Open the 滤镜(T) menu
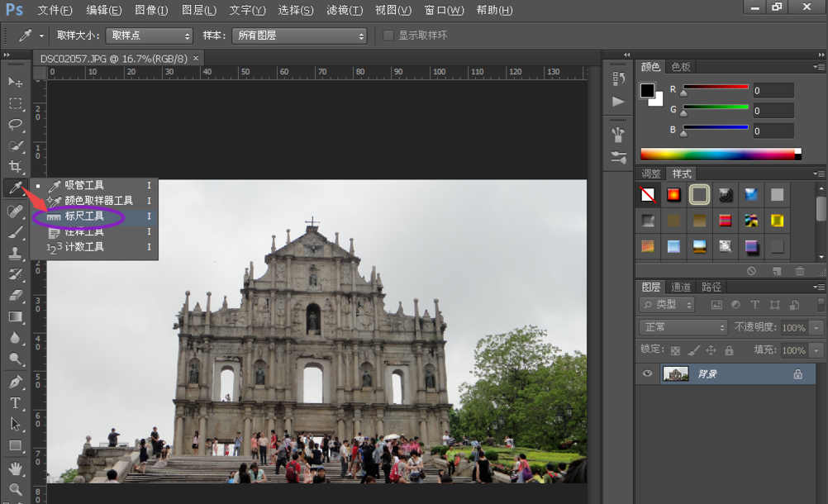 (344, 10)
